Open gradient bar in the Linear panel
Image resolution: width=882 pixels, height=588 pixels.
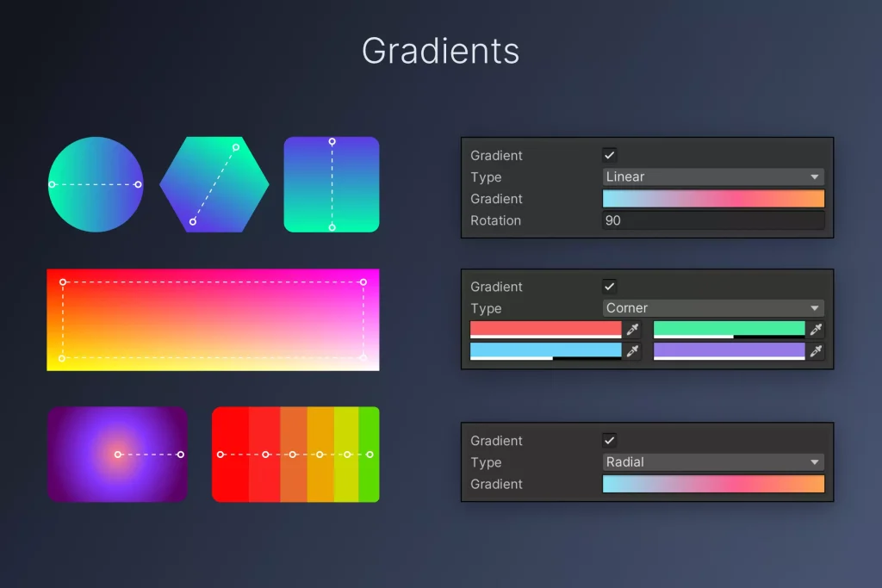pyautogui.click(x=713, y=199)
